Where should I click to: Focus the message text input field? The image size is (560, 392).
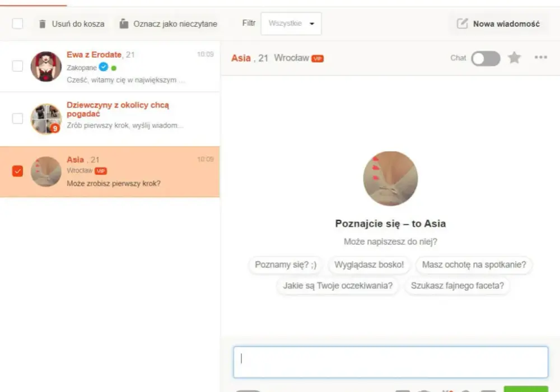click(391, 362)
